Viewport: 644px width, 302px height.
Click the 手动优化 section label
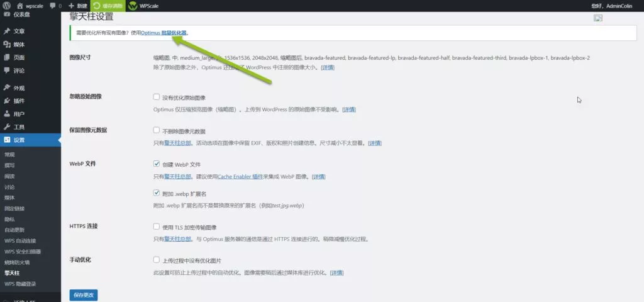[x=80, y=260]
